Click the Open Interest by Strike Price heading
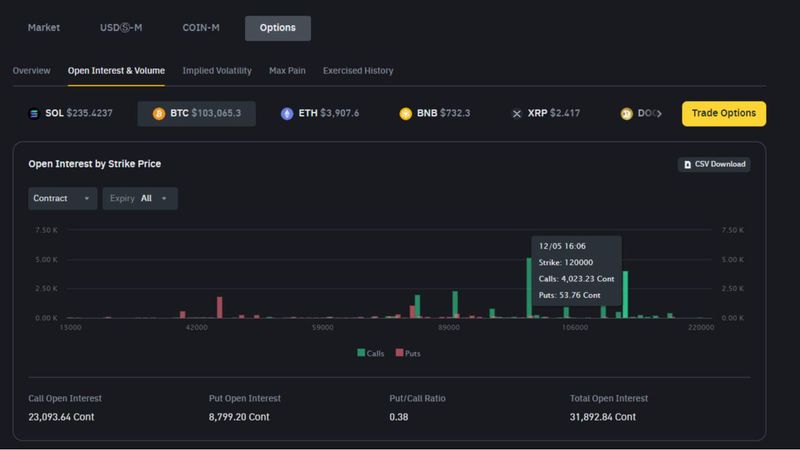 tap(94, 164)
